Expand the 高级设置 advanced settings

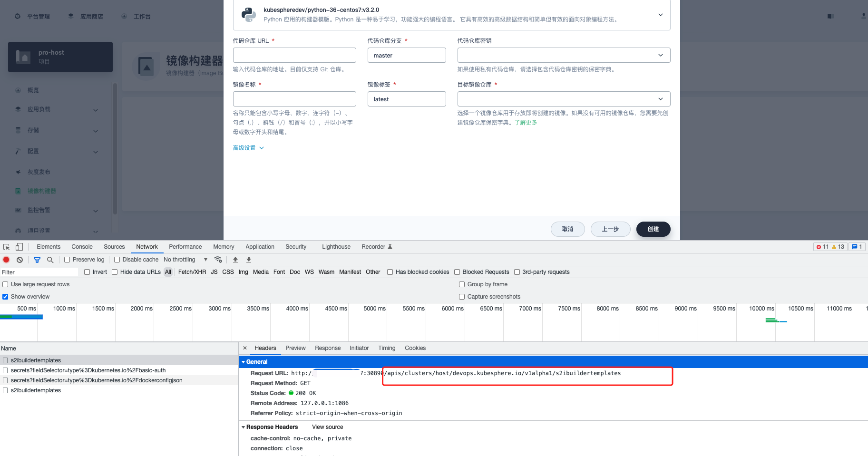248,148
